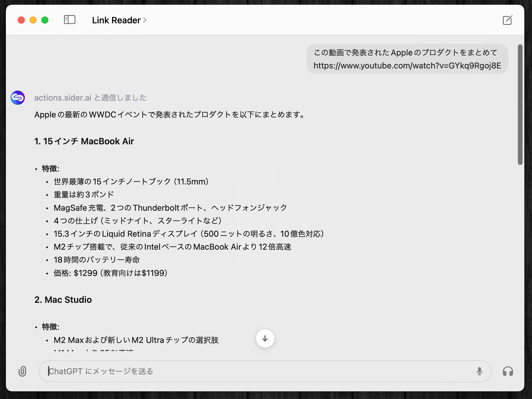
Task: Maximize the window with green button
Action: [x=45, y=20]
